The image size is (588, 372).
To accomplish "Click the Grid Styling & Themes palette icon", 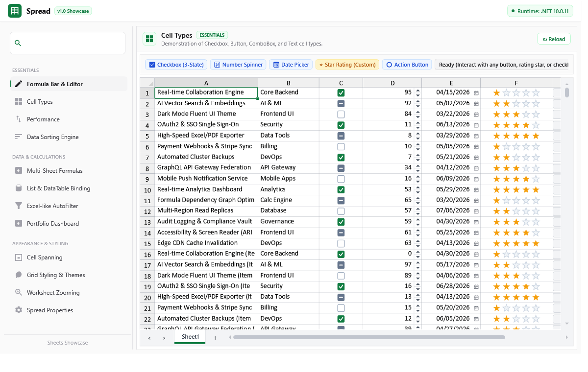I will pyautogui.click(x=19, y=275).
